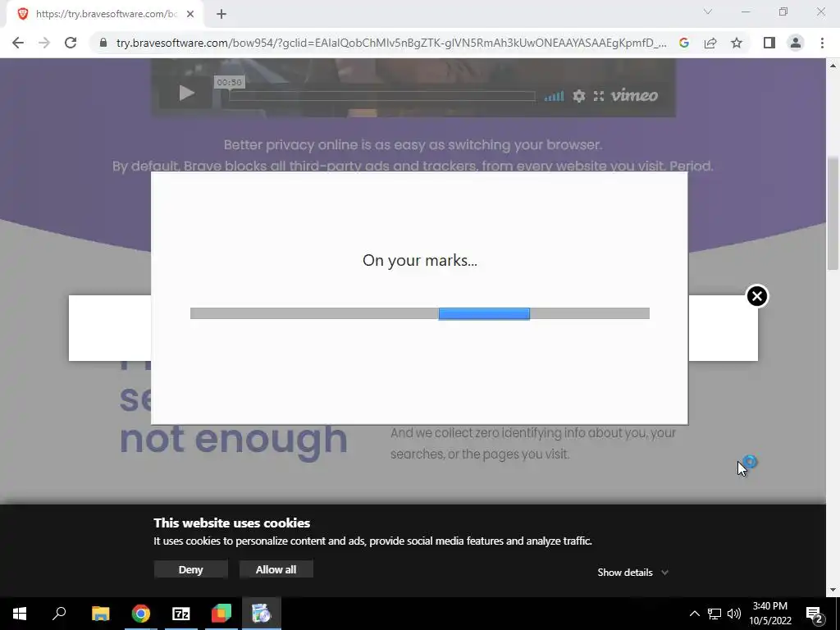
Task: Select the try.bravesoftware.com tab
Action: pyautogui.click(x=104, y=14)
